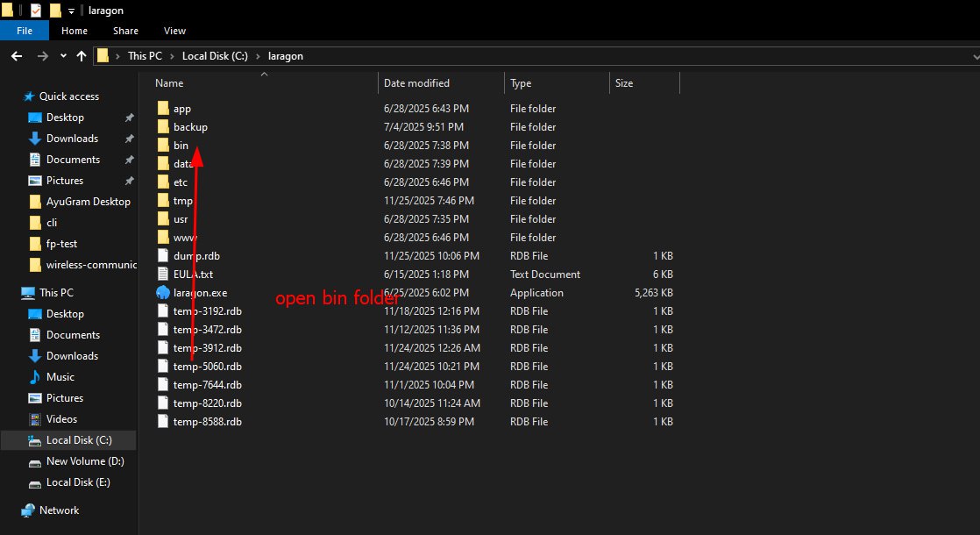The image size is (980, 535).
Task: Open Music under This PC
Action: 60,377
